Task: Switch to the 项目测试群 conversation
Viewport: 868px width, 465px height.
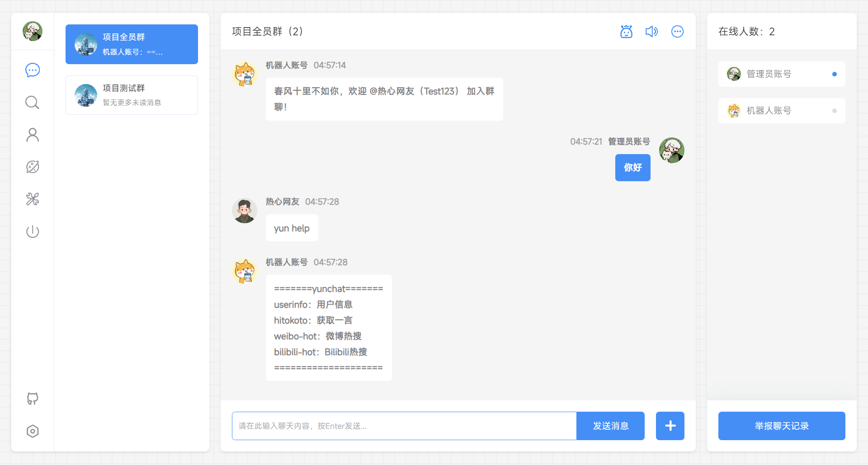Action: click(131, 95)
